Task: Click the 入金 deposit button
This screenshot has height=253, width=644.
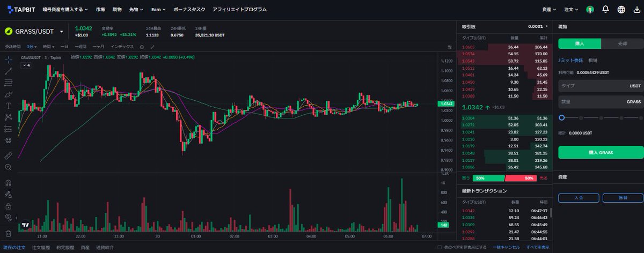Action: pyautogui.click(x=579, y=198)
